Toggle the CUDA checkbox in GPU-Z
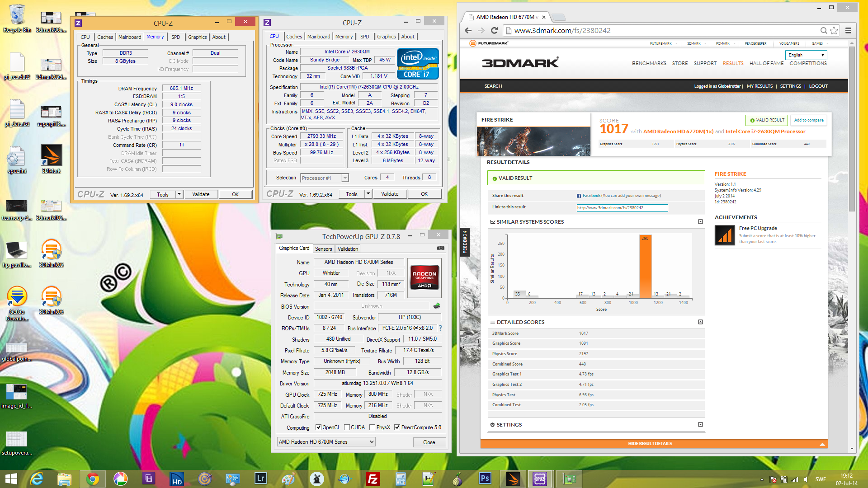 pos(347,427)
